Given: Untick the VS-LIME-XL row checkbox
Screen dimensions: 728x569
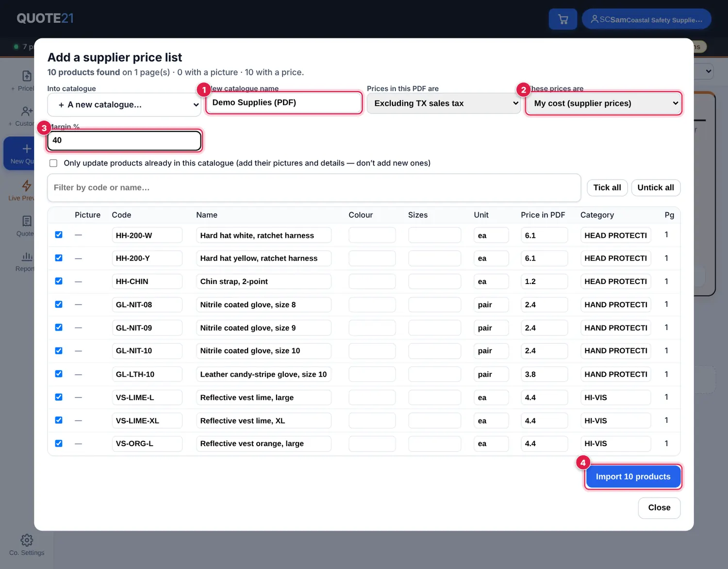Looking at the screenshot, I should 59,420.
